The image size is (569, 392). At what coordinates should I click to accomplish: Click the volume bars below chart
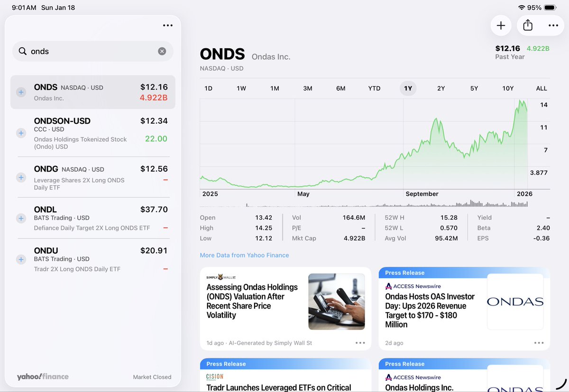(x=364, y=203)
